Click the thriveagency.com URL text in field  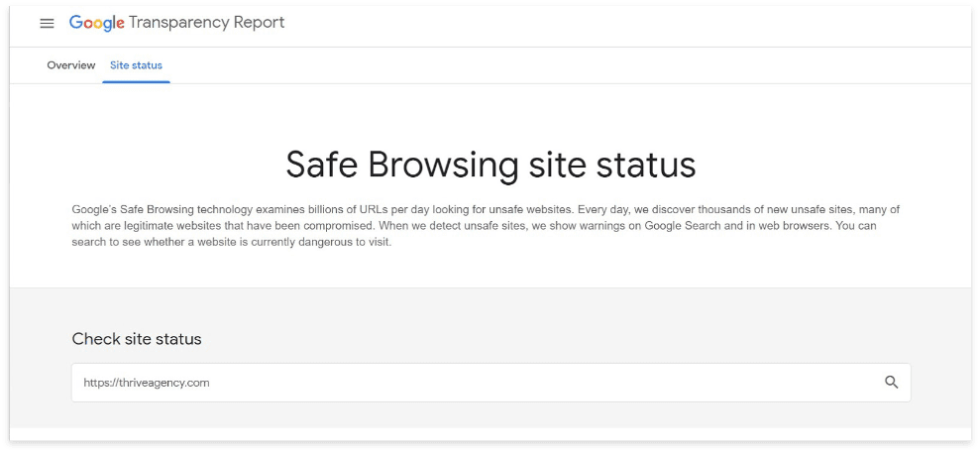click(x=147, y=383)
